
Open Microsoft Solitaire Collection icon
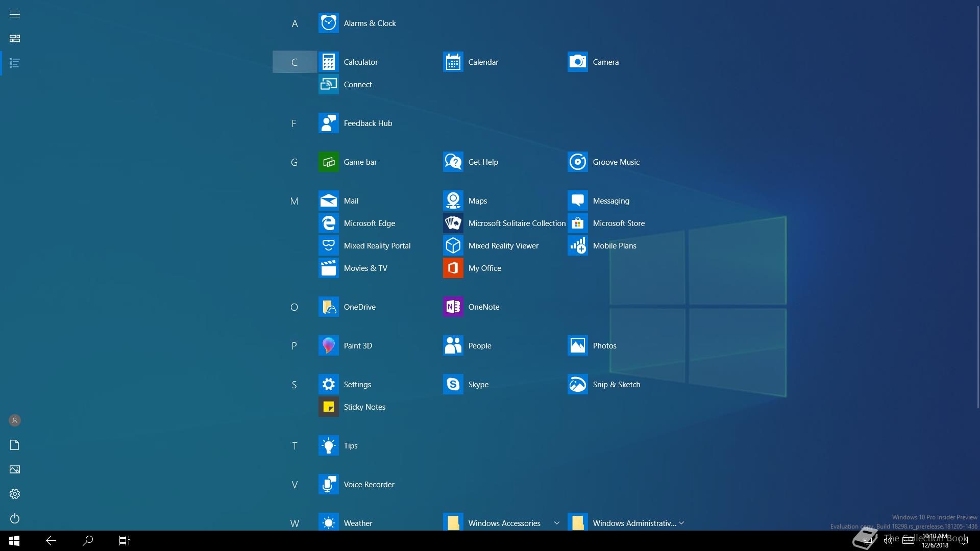coord(453,223)
